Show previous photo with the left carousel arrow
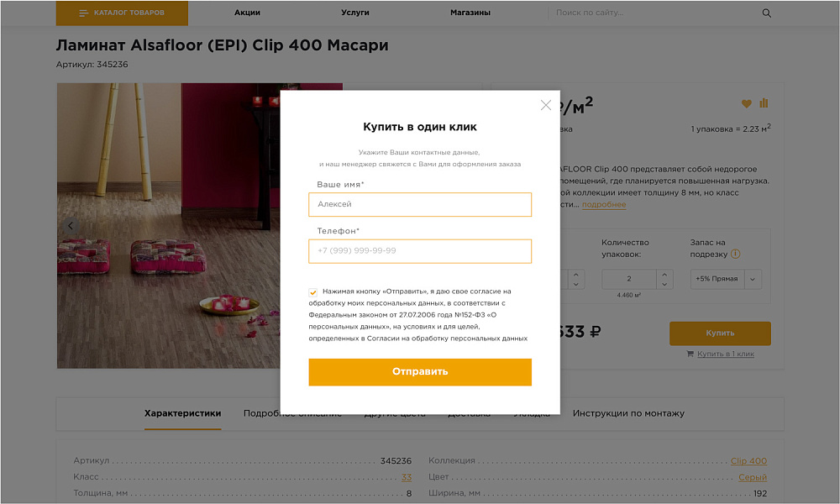 70,225
